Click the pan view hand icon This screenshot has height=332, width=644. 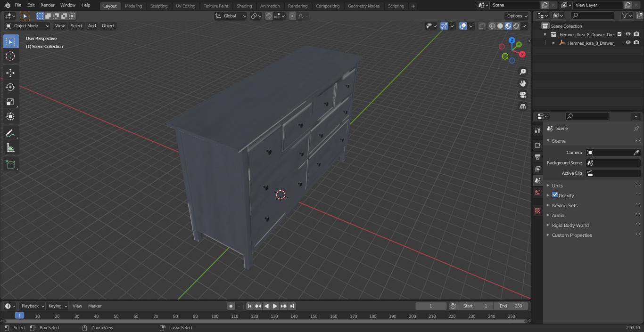click(x=522, y=83)
